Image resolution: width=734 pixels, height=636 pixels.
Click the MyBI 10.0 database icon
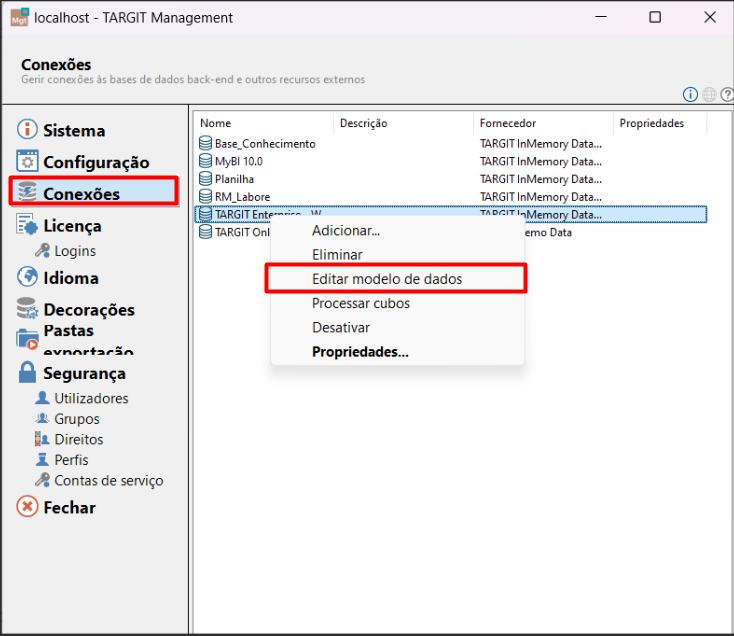click(x=206, y=161)
